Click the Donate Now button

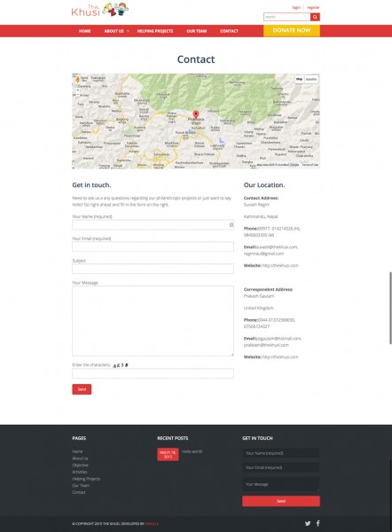[292, 30]
